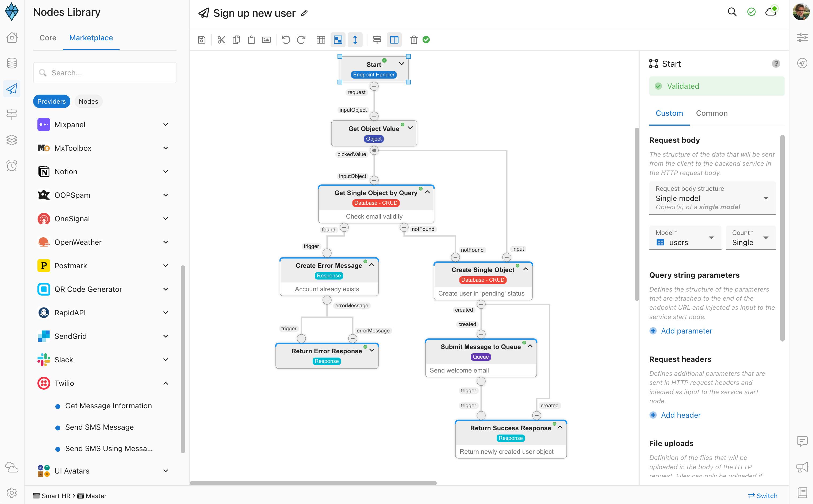This screenshot has height=504, width=813.
Task: Switch to the Core tab
Action: (x=48, y=38)
